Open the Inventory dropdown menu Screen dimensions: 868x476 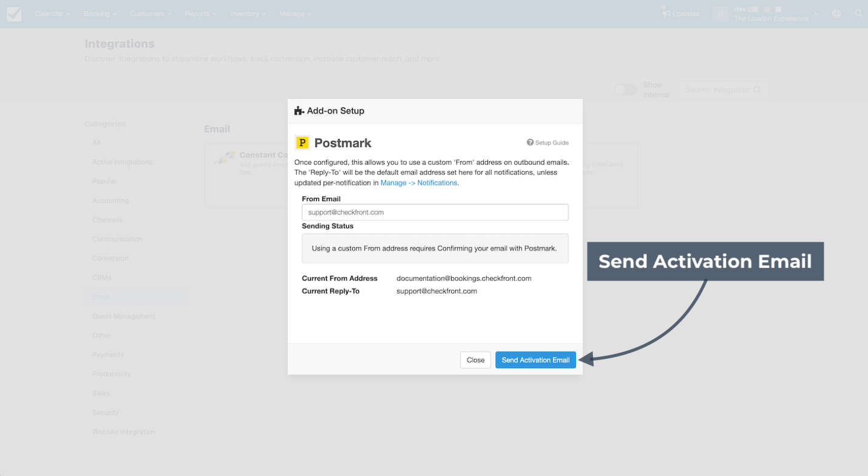click(x=248, y=13)
